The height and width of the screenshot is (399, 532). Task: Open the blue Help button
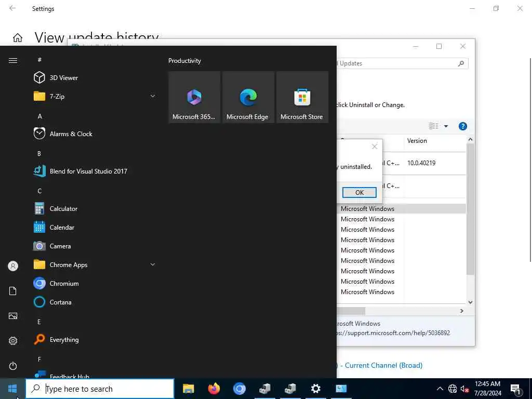[x=462, y=126]
